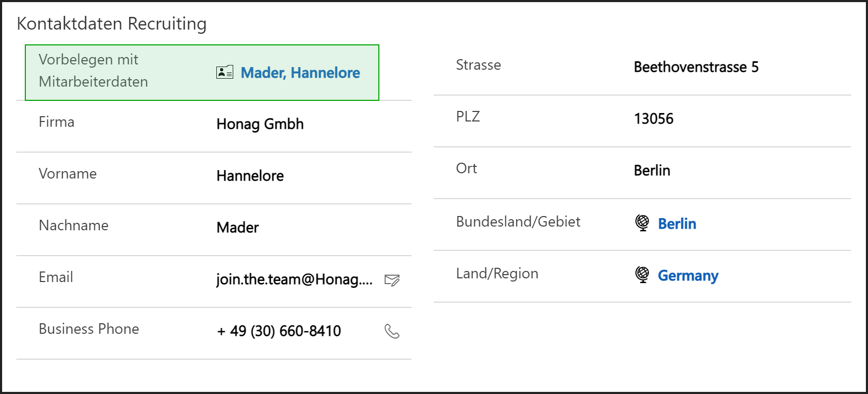Open the Mader, Hannelore lookup link
868x394 pixels.
300,73
